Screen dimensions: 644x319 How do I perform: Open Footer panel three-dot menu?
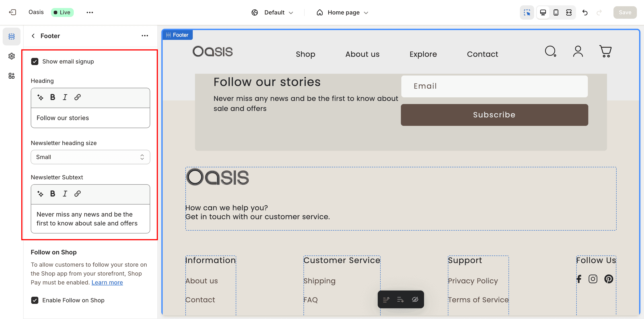click(x=145, y=36)
